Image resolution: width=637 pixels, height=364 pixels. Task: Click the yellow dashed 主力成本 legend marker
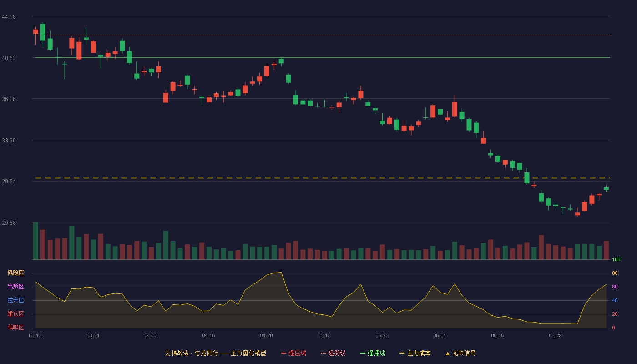coord(402,353)
